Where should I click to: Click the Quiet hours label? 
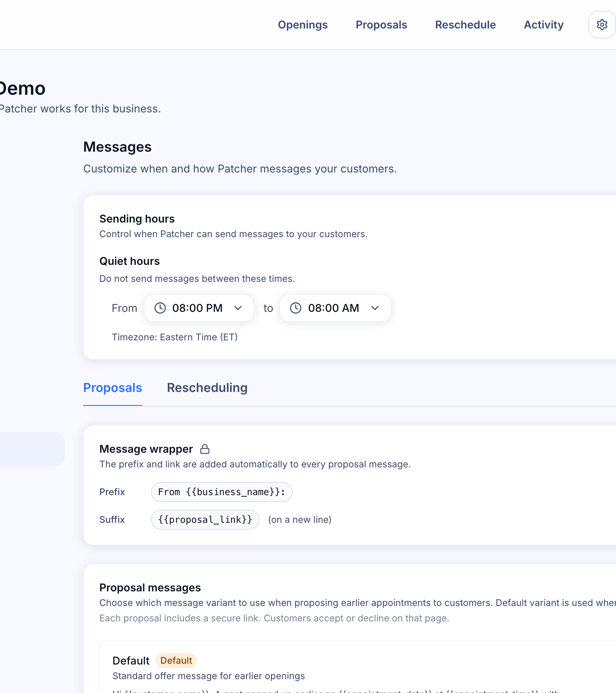tap(130, 261)
